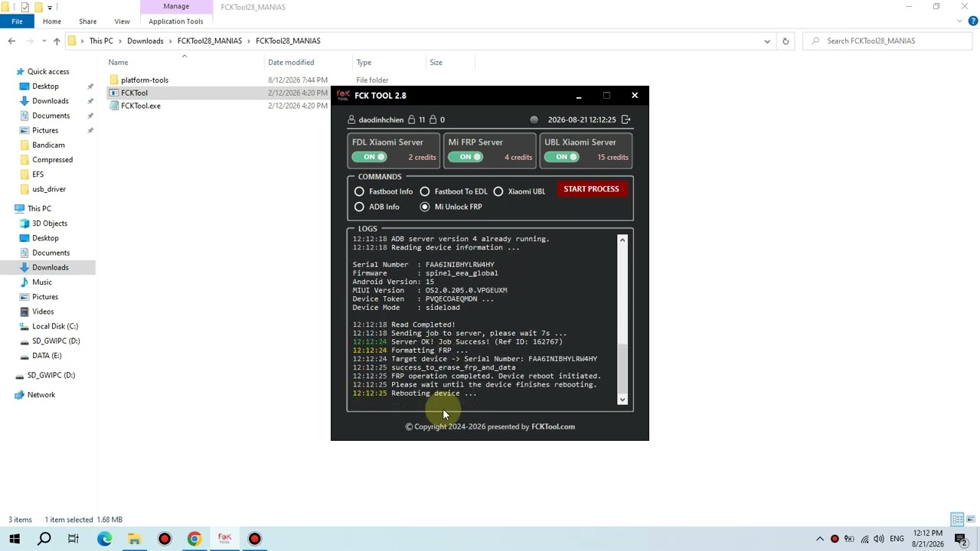Click the logout icon in FCK Tool
The height and width of the screenshot is (551, 980).
click(626, 119)
